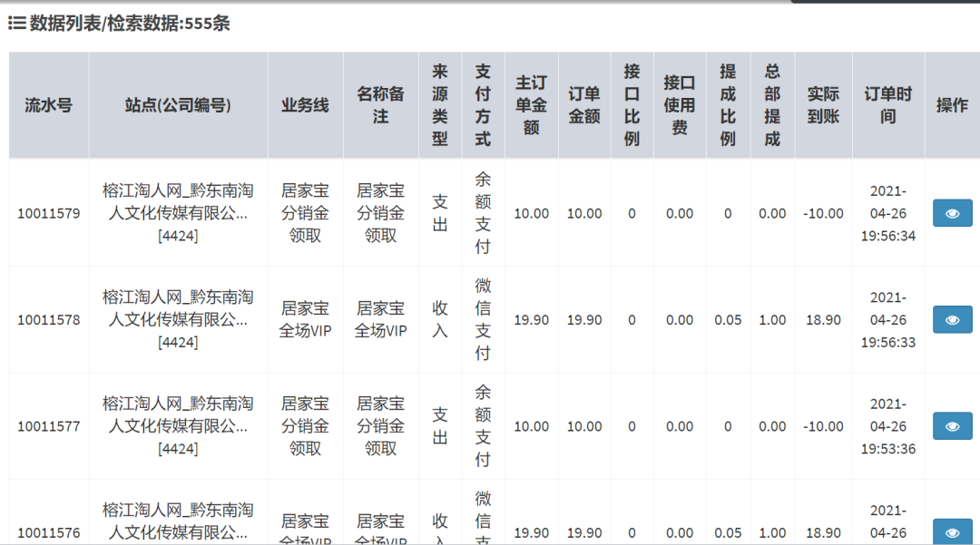Screen dimensions: 980x545
Task: Select the 实际到账 column header
Action: (823, 105)
